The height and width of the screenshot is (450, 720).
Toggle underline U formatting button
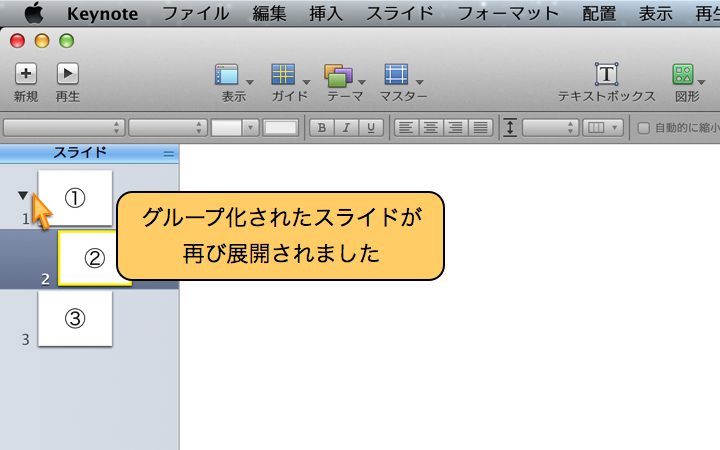pos(371,128)
